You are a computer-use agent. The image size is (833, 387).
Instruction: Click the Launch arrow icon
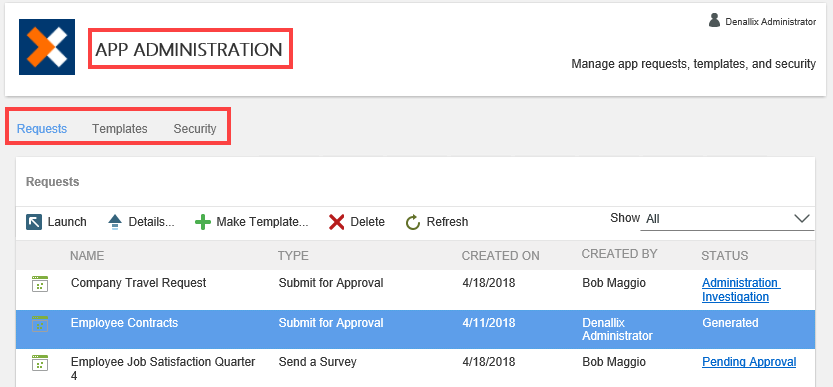(33, 222)
